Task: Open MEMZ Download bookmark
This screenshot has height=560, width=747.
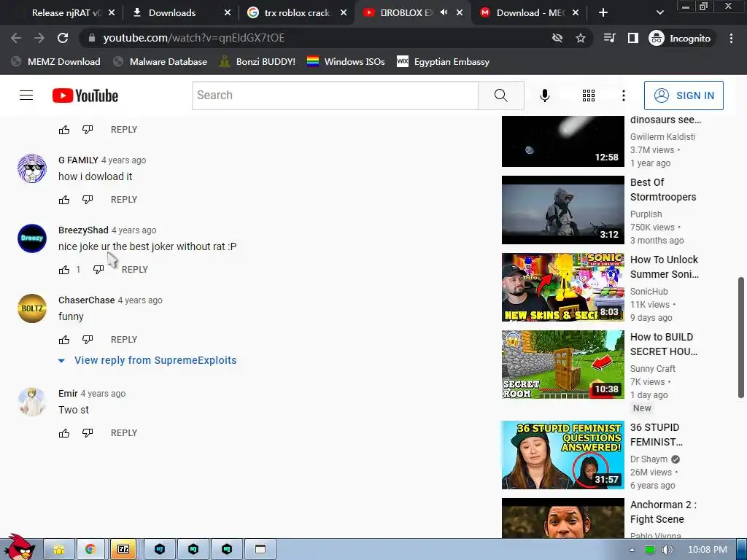Action: point(55,62)
